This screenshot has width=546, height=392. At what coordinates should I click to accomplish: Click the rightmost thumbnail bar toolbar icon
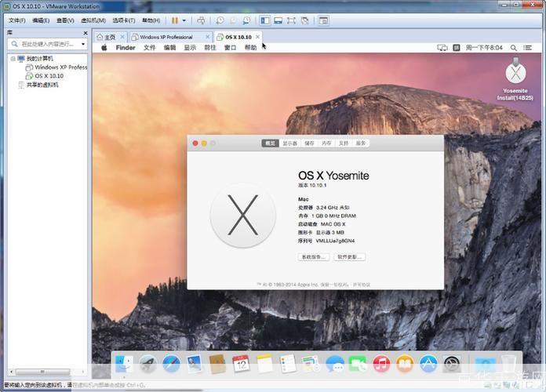323,20
